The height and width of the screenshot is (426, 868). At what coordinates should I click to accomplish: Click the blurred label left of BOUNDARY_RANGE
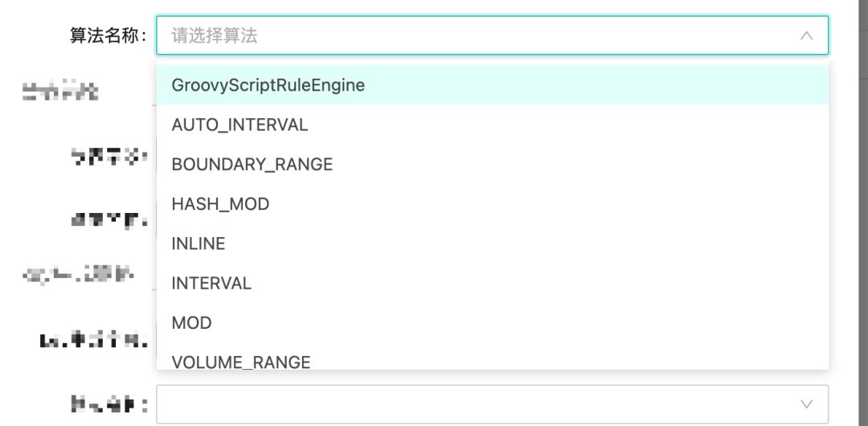tap(108, 156)
